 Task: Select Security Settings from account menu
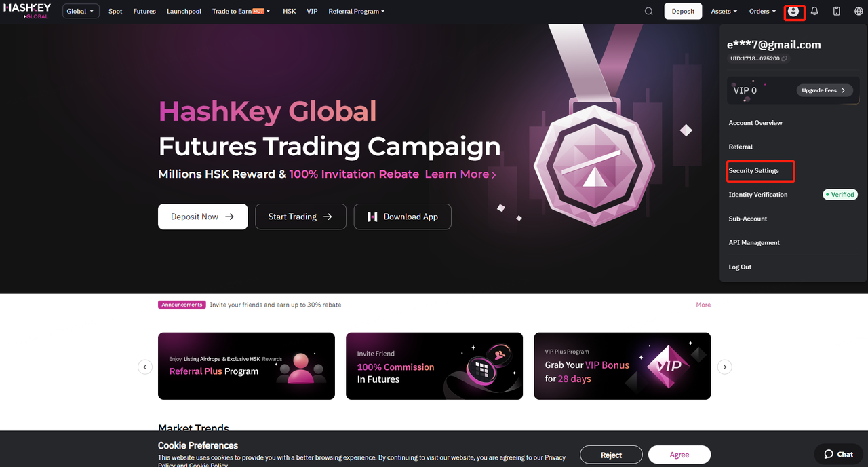point(753,171)
